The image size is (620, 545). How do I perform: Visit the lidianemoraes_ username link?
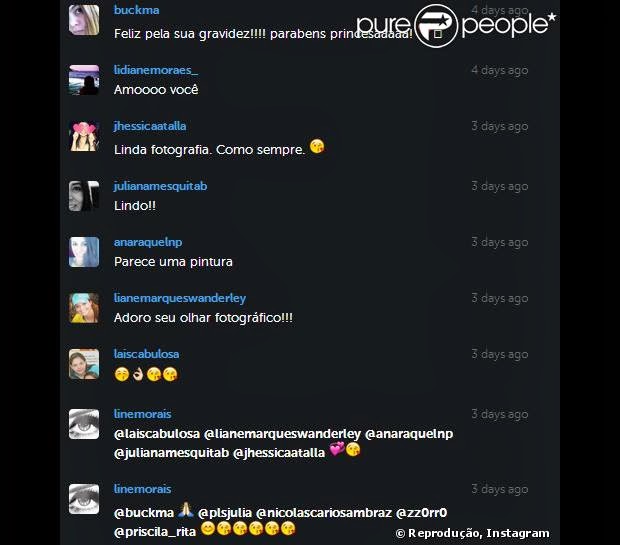[x=156, y=70]
